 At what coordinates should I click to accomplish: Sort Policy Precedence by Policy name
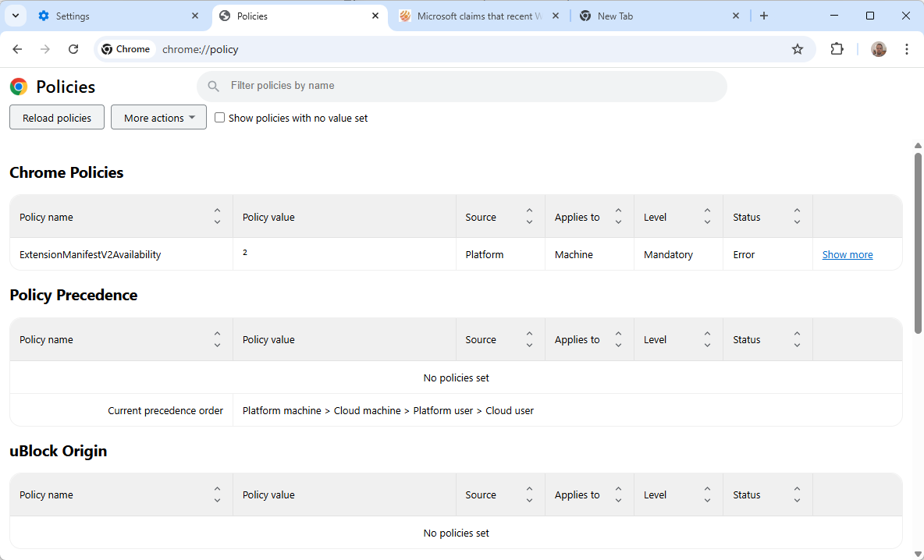(217, 339)
